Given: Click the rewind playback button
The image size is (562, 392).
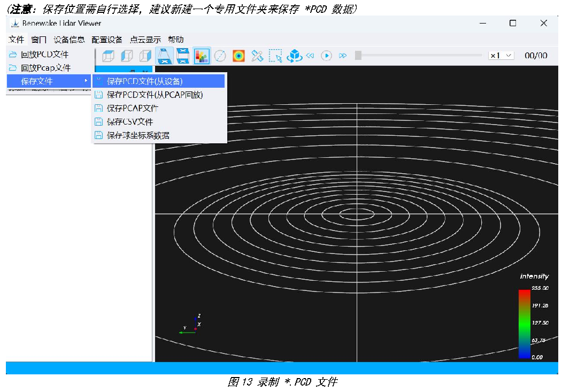Looking at the screenshot, I should [310, 56].
